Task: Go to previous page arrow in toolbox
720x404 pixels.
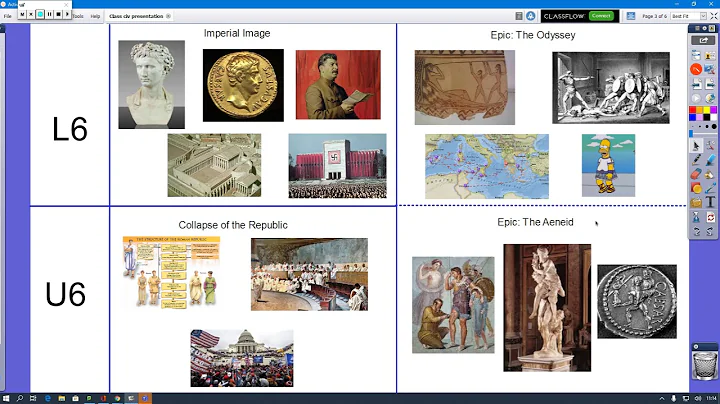Action: [x=696, y=84]
